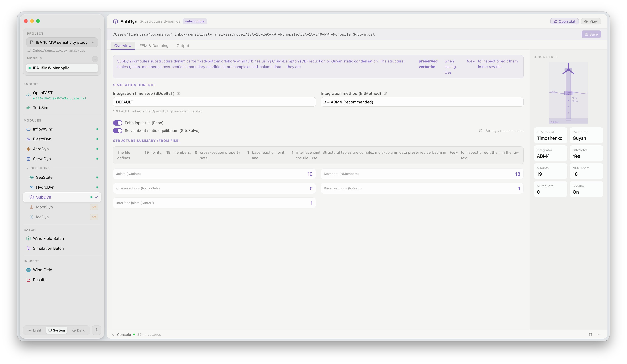Click the SubDyn .dat file path

click(244, 34)
